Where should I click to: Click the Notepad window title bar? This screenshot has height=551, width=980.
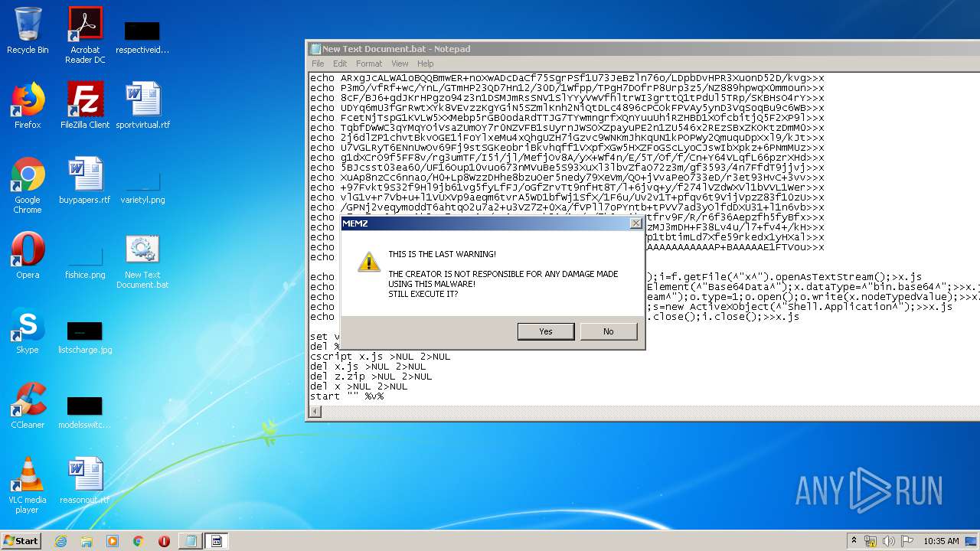coord(643,49)
